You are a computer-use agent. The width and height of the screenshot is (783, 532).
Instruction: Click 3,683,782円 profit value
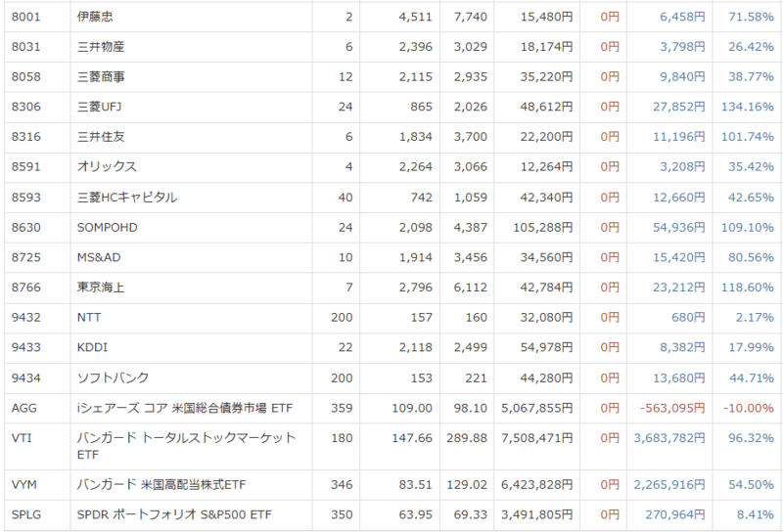(669, 438)
